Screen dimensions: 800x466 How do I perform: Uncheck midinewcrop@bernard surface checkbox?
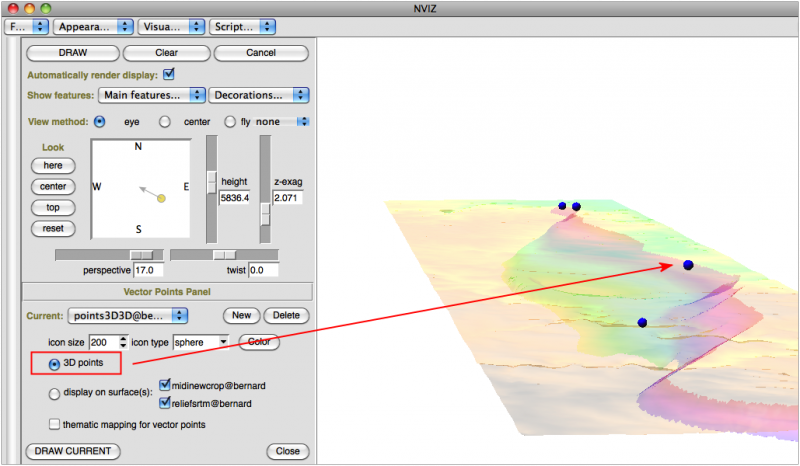click(x=165, y=386)
